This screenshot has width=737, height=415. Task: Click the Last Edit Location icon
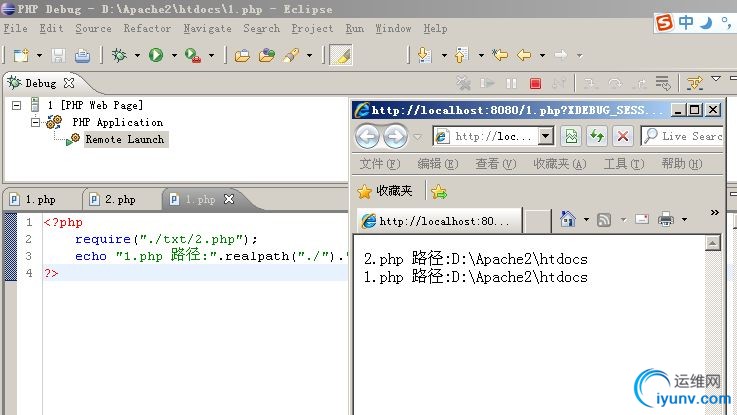500,55
